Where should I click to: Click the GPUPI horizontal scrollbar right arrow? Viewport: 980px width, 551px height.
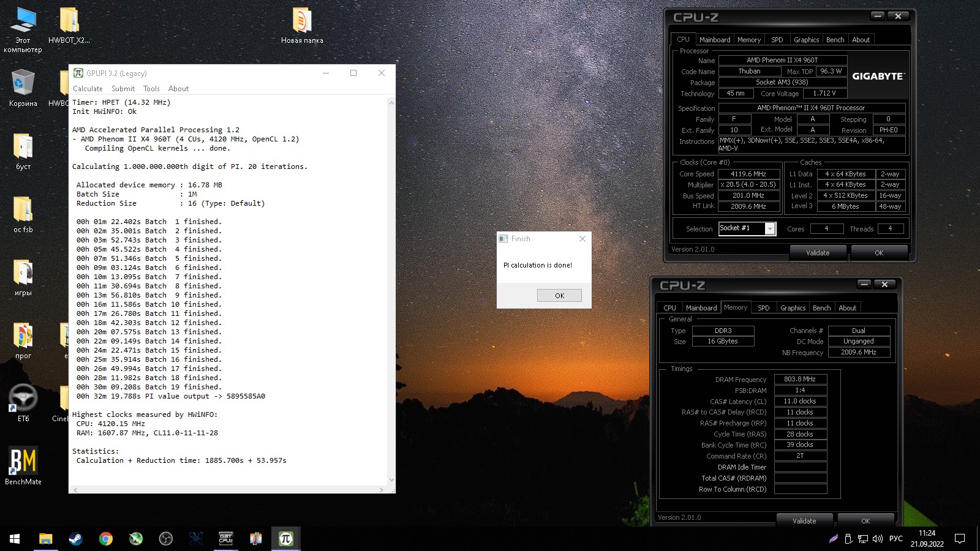pyautogui.click(x=382, y=490)
